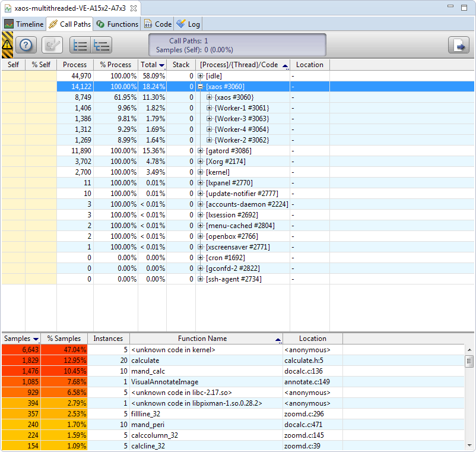This screenshot has width=476, height=452.
Task: Select the calccolumn_32 function row
Action: tap(233, 435)
